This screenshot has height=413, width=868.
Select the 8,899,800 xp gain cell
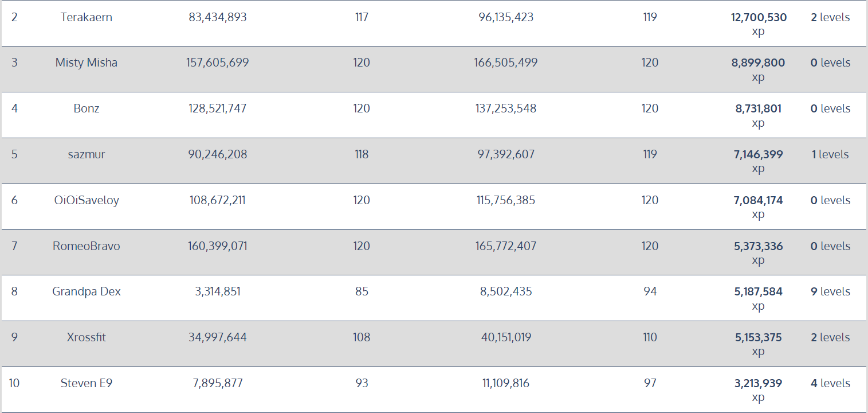pyautogui.click(x=759, y=69)
